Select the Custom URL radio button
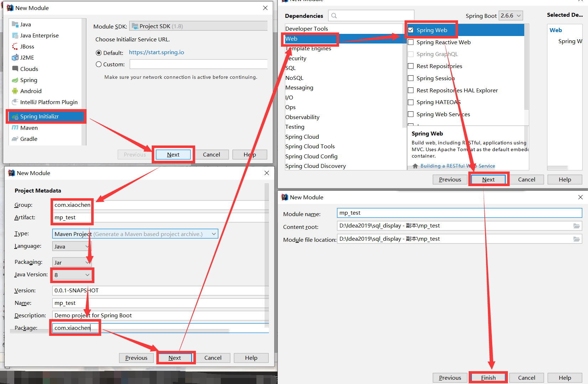This screenshot has height=384, width=588. coord(99,64)
